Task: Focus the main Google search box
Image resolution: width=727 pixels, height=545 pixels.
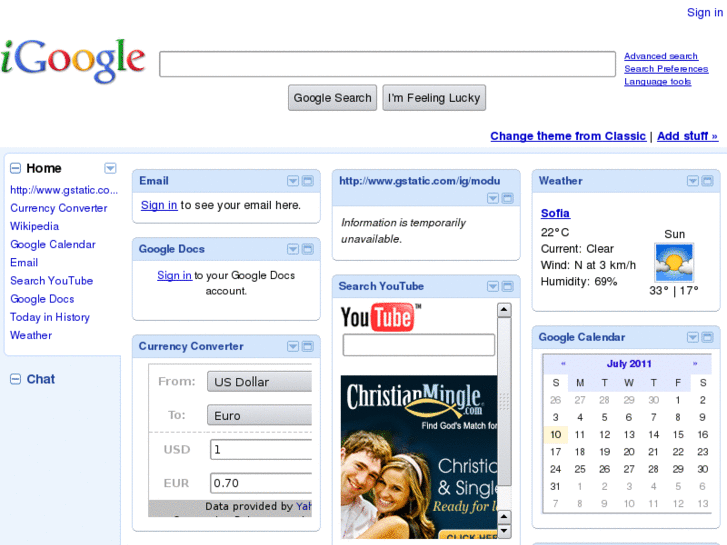Action: [x=388, y=64]
